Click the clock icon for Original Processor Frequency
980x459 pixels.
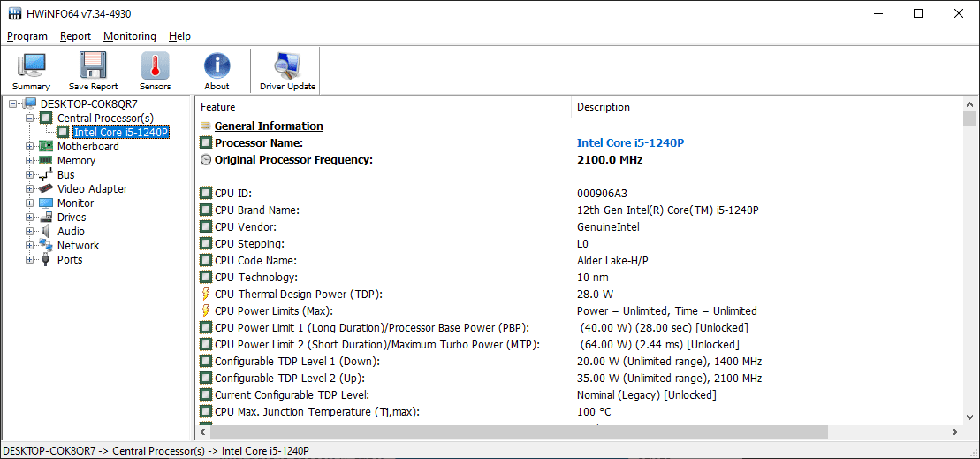point(206,159)
